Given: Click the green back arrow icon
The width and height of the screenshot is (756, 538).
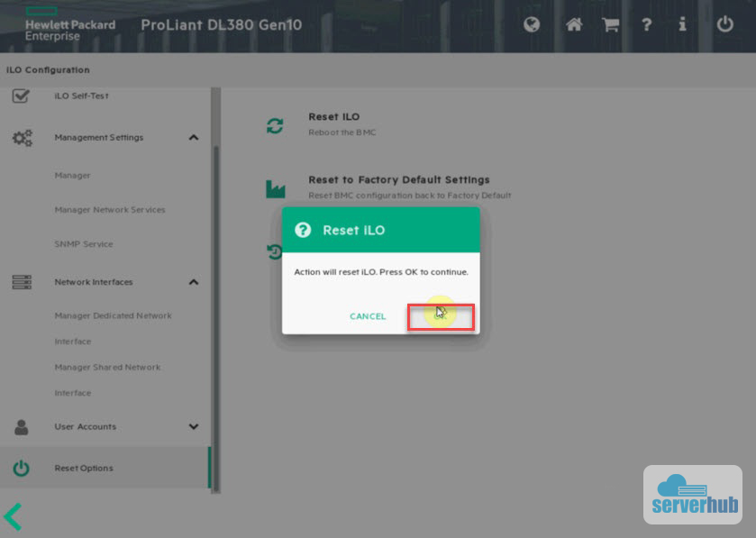Looking at the screenshot, I should 13,516.
